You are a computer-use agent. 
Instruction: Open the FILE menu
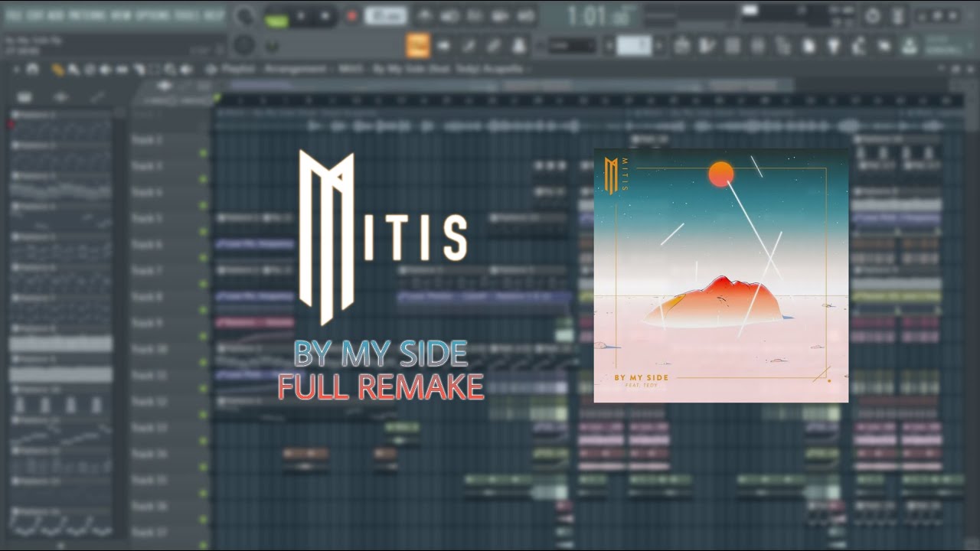[11, 15]
